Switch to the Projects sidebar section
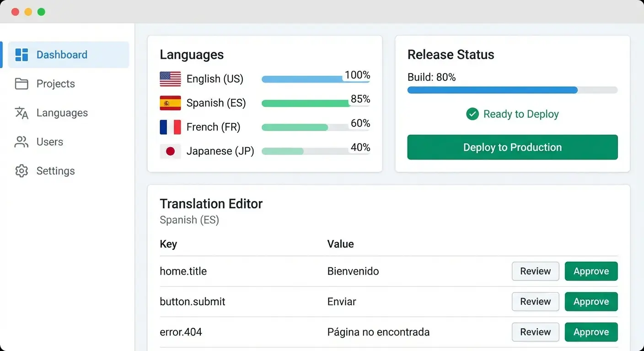644x351 pixels. point(55,84)
